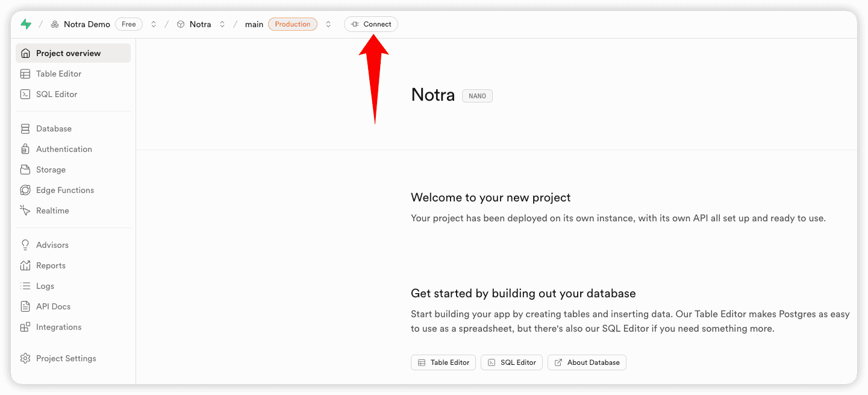This screenshot has height=395, width=868.
Task: Expand the Notra project switcher chevron
Action: (x=222, y=25)
